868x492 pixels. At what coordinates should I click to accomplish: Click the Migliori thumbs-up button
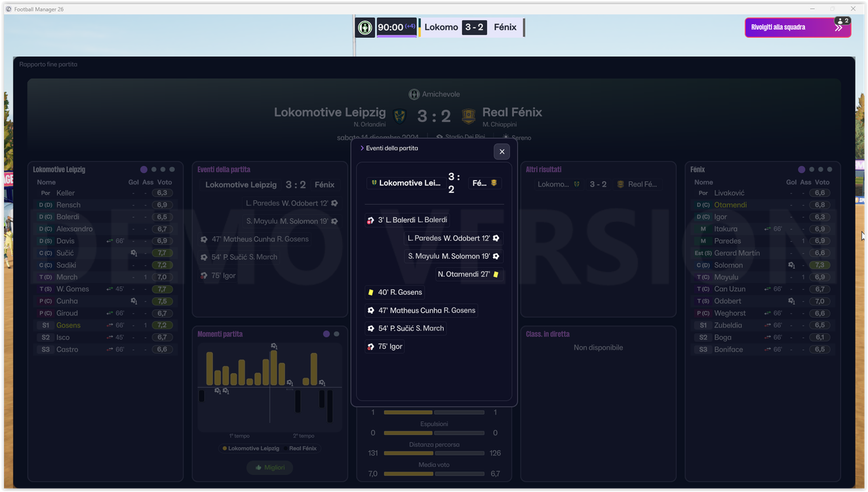(270, 468)
